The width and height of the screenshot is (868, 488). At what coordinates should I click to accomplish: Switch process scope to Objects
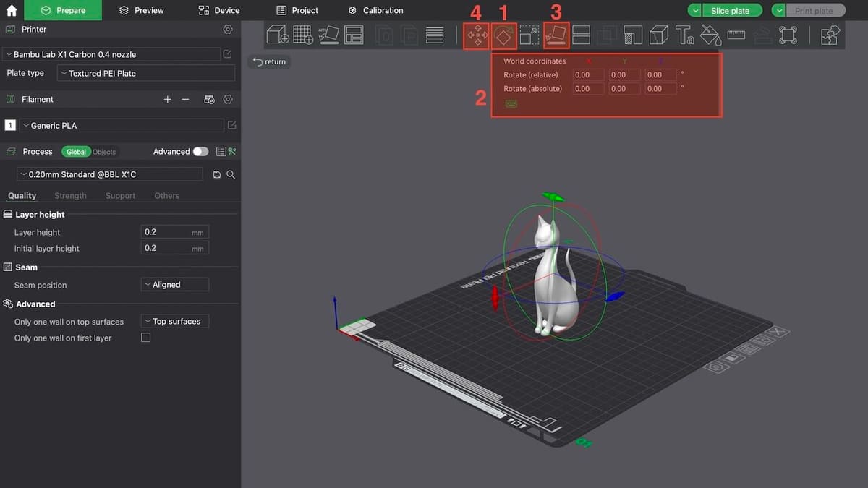point(104,152)
